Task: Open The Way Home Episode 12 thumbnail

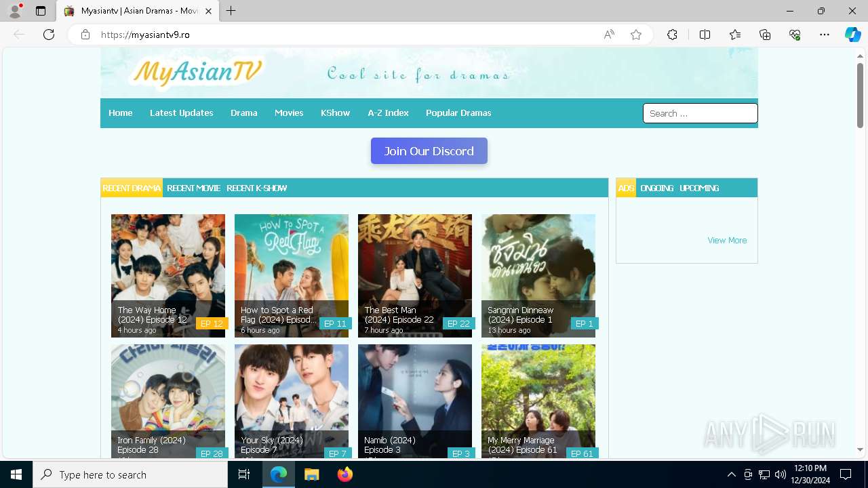Action: (168, 276)
